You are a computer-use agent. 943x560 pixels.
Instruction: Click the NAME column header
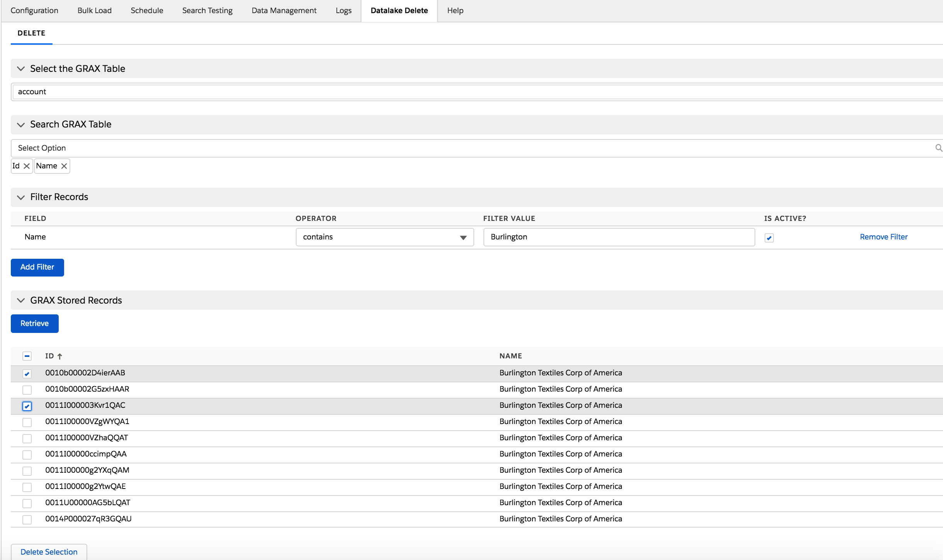(x=511, y=356)
